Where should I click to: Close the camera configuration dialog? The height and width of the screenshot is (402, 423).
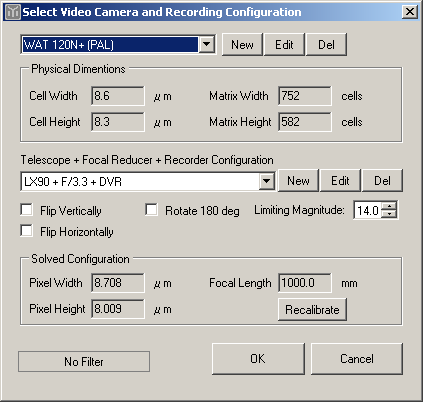pyautogui.click(x=410, y=12)
